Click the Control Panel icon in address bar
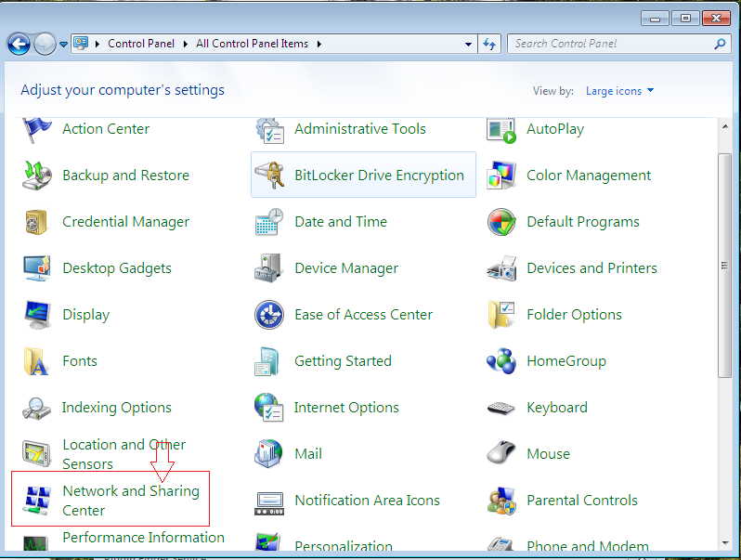 click(x=82, y=44)
